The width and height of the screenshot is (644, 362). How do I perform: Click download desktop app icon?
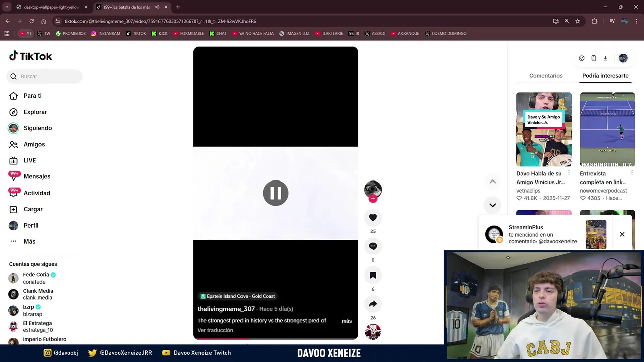[605, 58]
